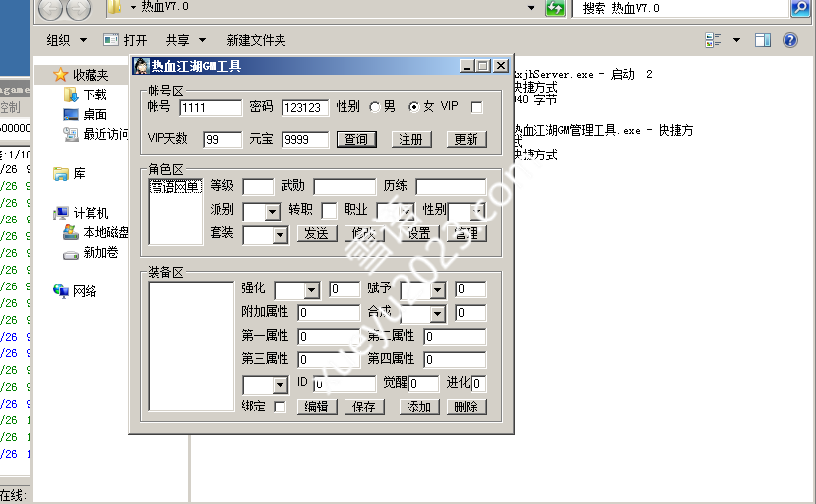Click the green refresh icon beside address bar
816x504 pixels.
[x=555, y=8]
